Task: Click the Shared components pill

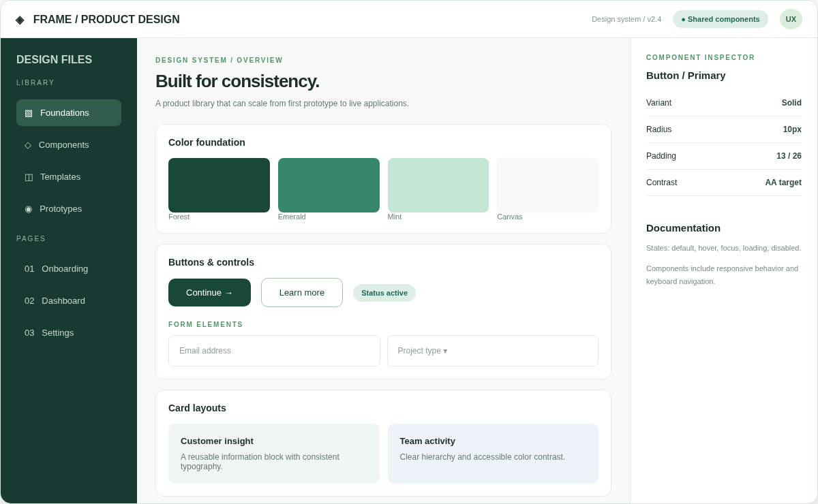Action: [x=721, y=19]
